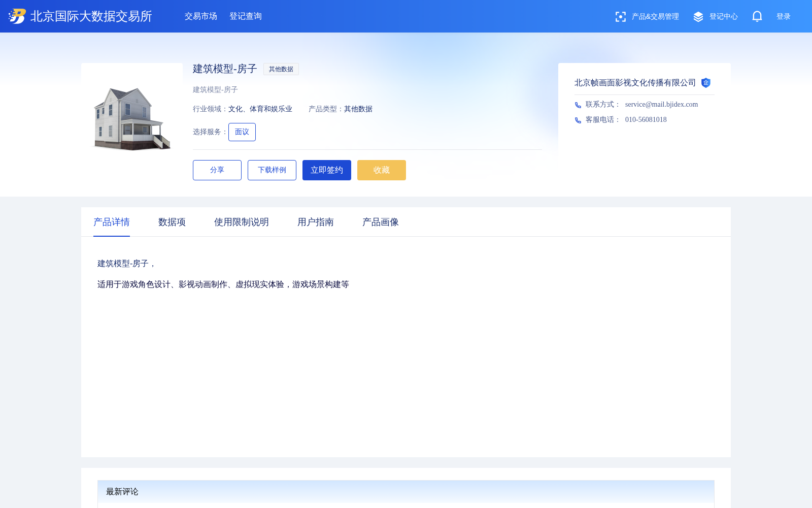Open the 交易市场 menu

pyautogui.click(x=201, y=16)
